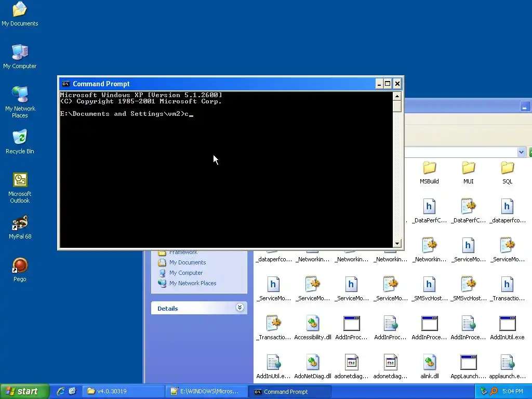The width and height of the screenshot is (532, 399).
Task: Click Quick Launch icon beside Internet Explorer
Action: coord(72,391)
